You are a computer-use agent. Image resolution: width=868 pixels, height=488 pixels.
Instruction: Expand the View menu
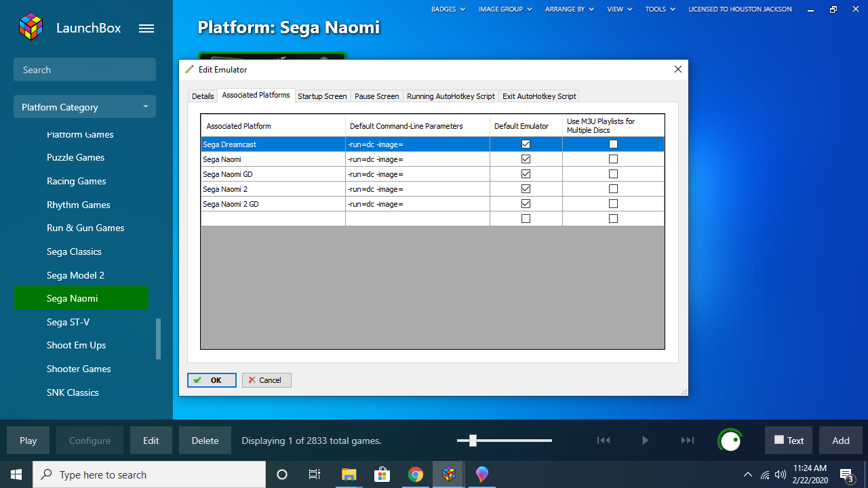(x=620, y=9)
